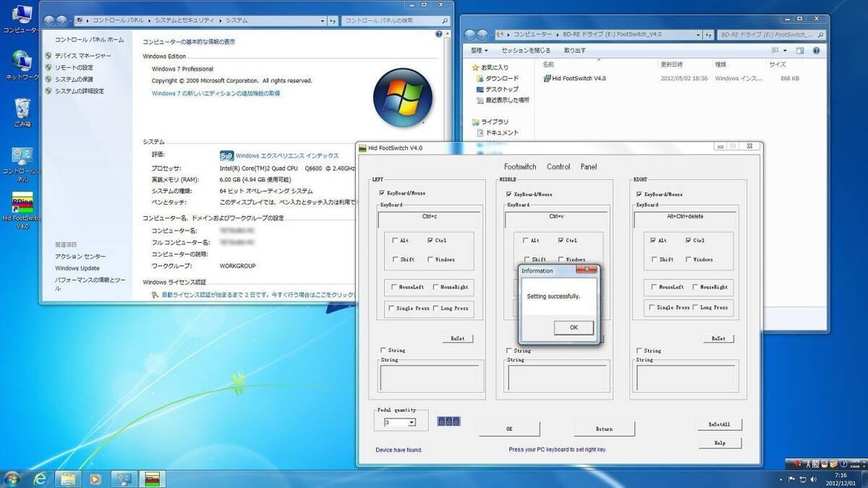Refresh the BD-RE drive Explorer address bar
Screen dimensions: 868x488
[710, 34]
